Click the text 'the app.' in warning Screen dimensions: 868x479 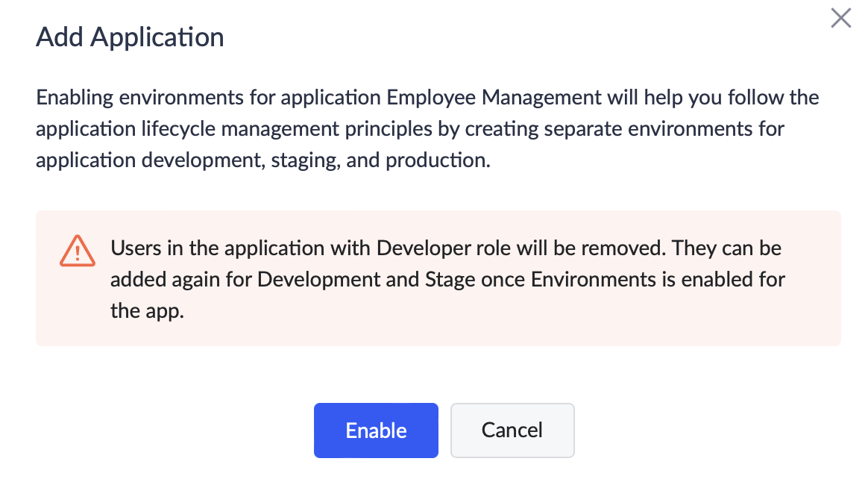pos(147,311)
